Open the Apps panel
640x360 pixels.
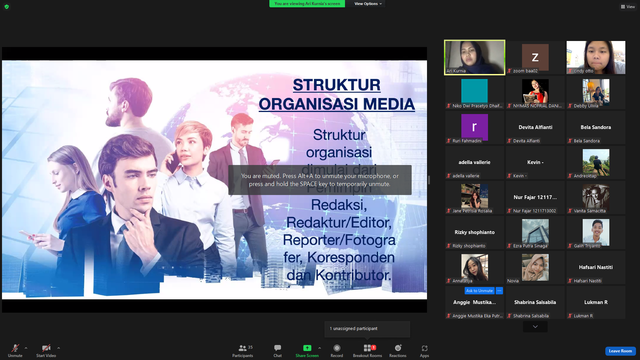coord(424,350)
